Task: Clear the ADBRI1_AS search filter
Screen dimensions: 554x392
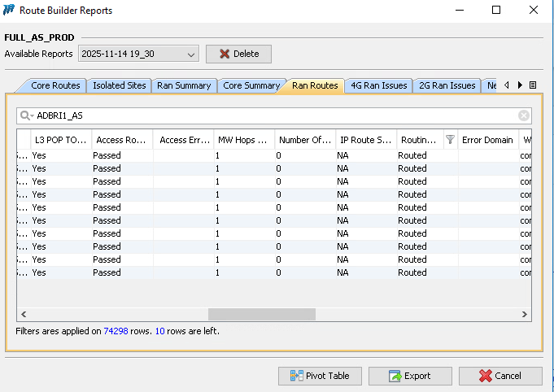Action: (524, 115)
